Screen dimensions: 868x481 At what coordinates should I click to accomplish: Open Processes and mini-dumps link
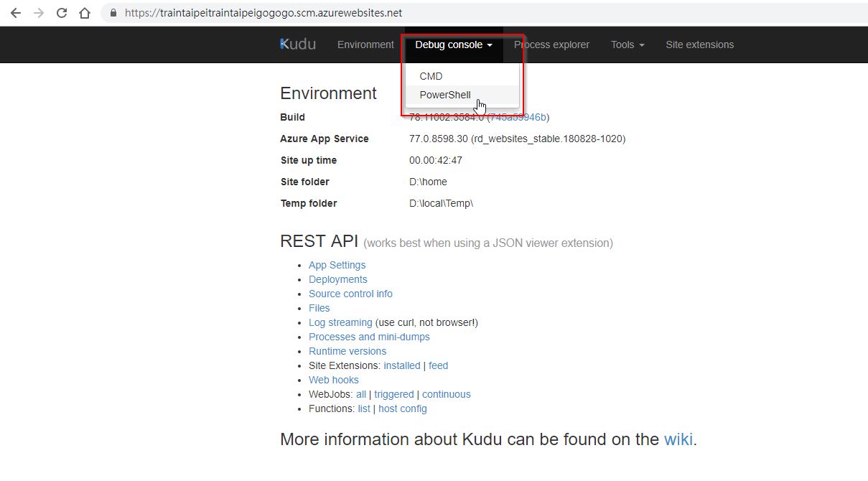tap(369, 337)
